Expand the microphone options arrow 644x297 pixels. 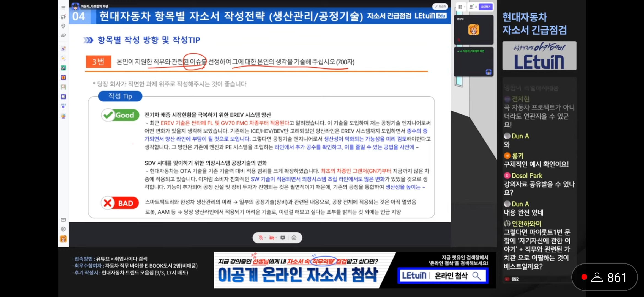[x=265, y=238]
